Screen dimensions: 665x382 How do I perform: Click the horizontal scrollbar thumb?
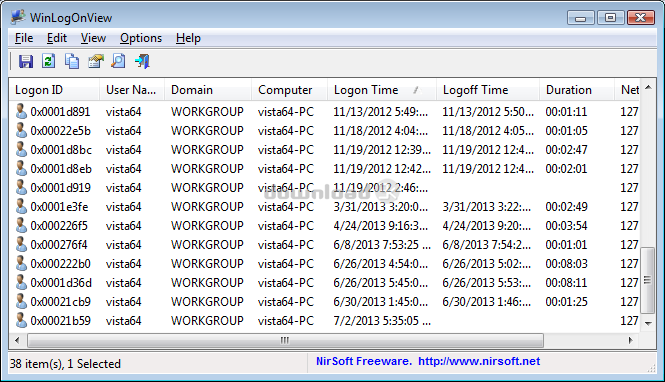click(285, 340)
